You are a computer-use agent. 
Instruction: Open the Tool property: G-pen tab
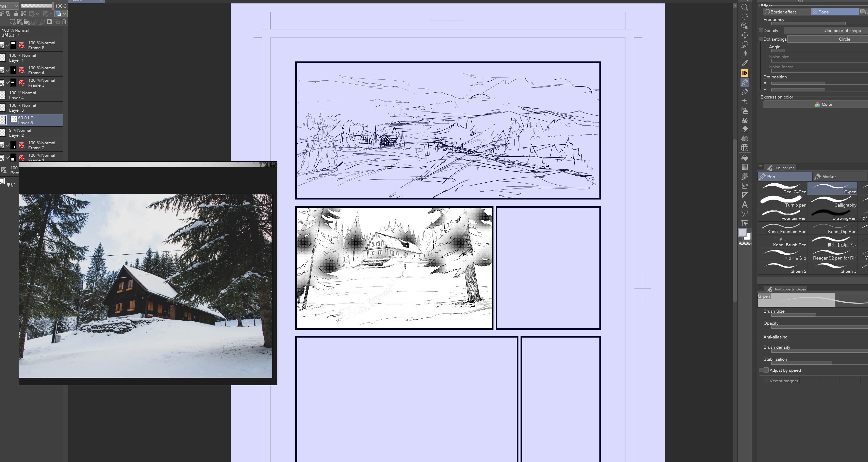click(786, 289)
